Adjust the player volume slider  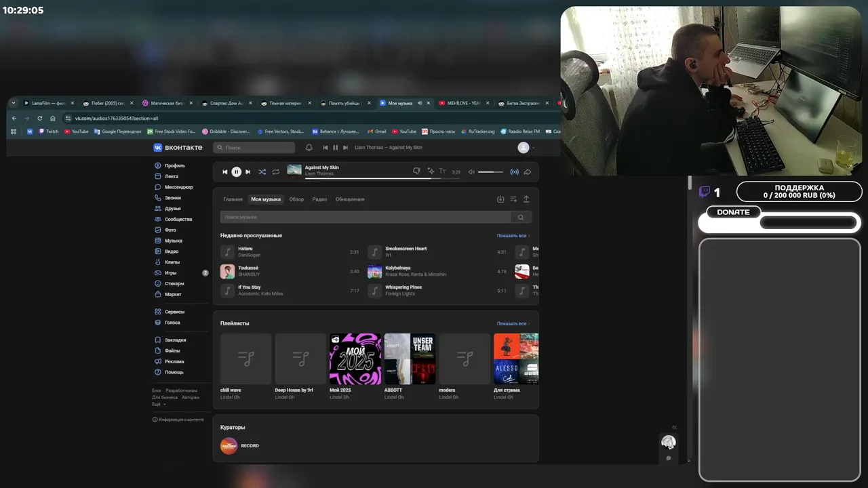[491, 172]
